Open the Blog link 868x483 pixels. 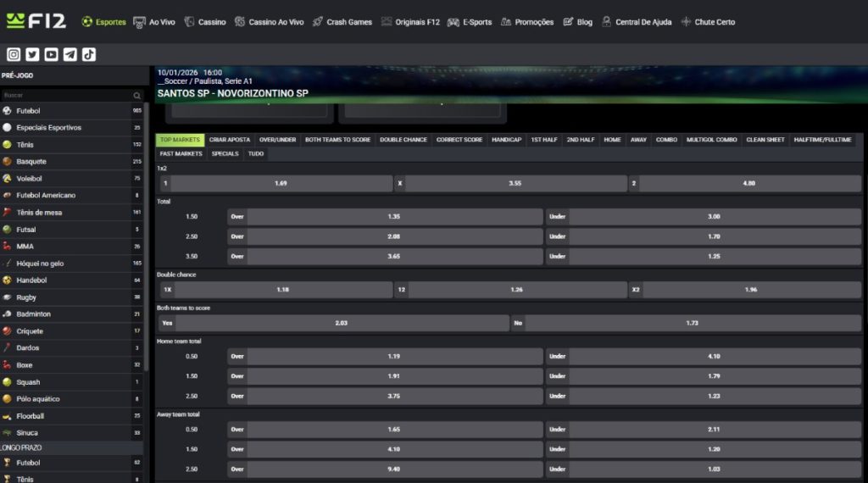pyautogui.click(x=578, y=22)
